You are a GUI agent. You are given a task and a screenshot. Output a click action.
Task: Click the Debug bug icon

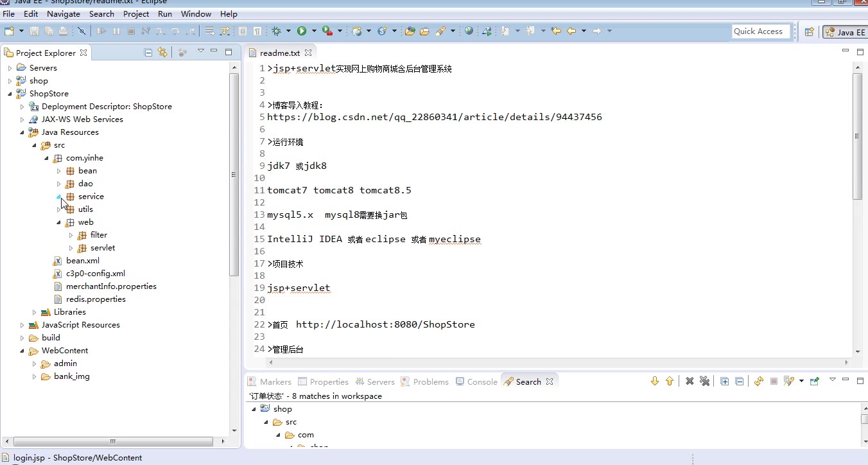pos(277,31)
